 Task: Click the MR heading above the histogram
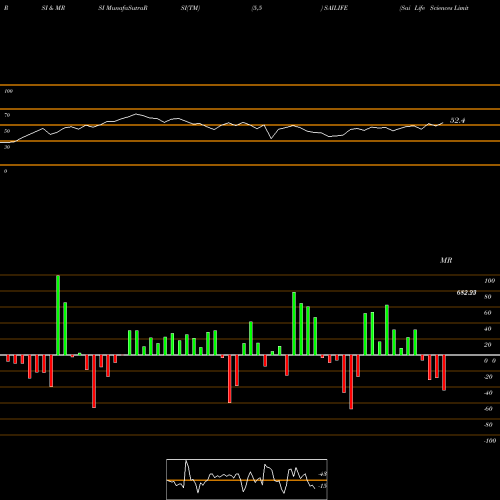[446, 260]
